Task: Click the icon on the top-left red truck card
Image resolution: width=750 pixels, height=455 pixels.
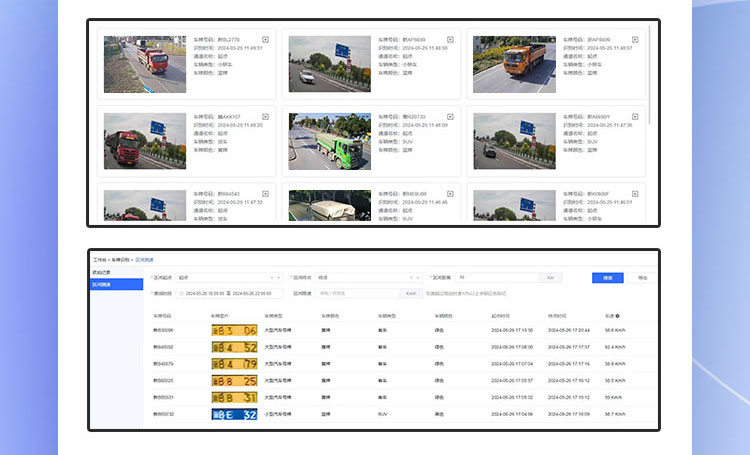Action: pos(265,40)
